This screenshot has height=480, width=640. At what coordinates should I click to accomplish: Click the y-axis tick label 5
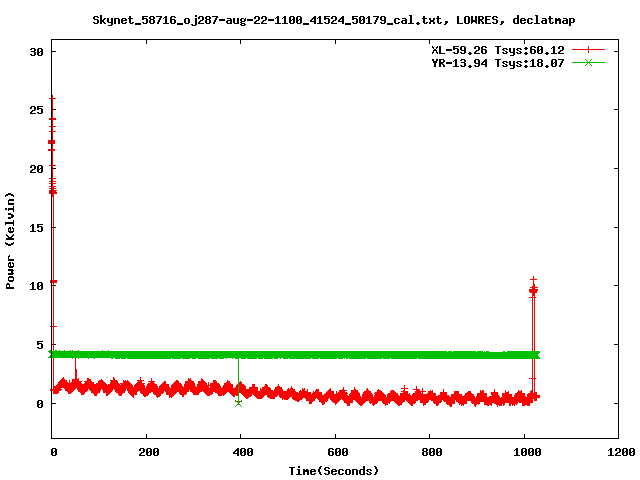40,345
